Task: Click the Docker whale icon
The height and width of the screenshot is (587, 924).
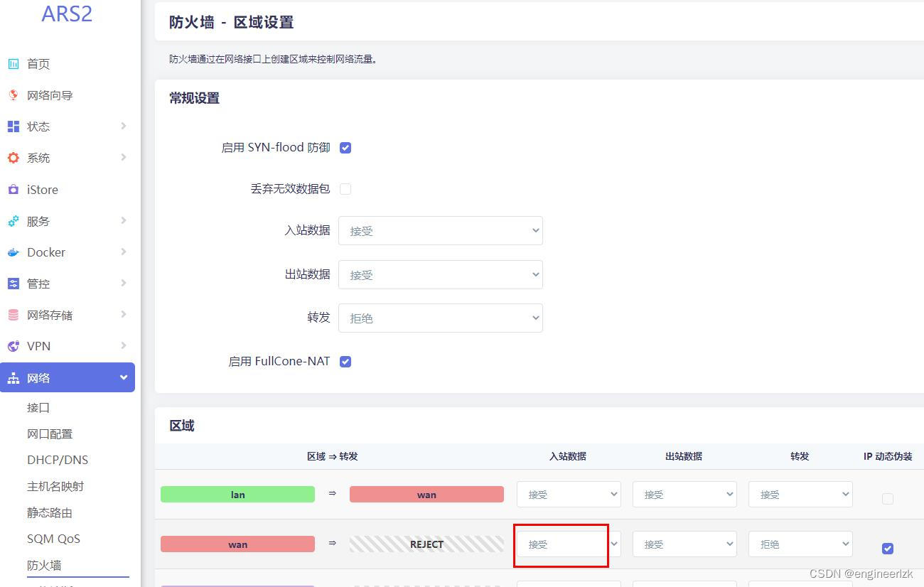Action: coord(14,252)
